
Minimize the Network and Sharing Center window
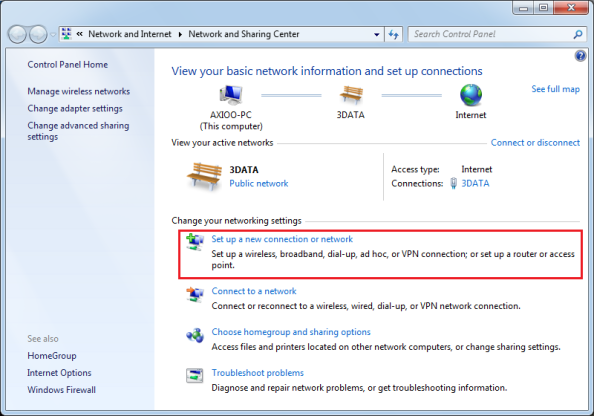tap(524, 8)
